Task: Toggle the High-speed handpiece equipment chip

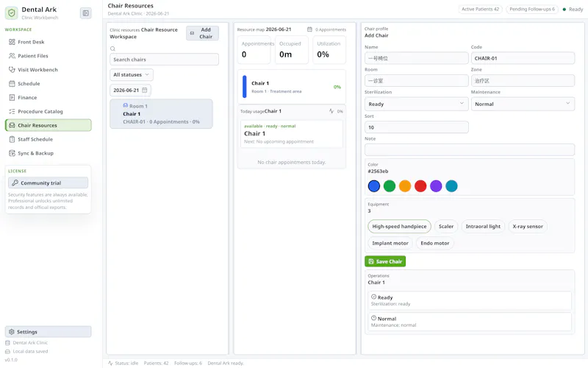Action: (399, 227)
